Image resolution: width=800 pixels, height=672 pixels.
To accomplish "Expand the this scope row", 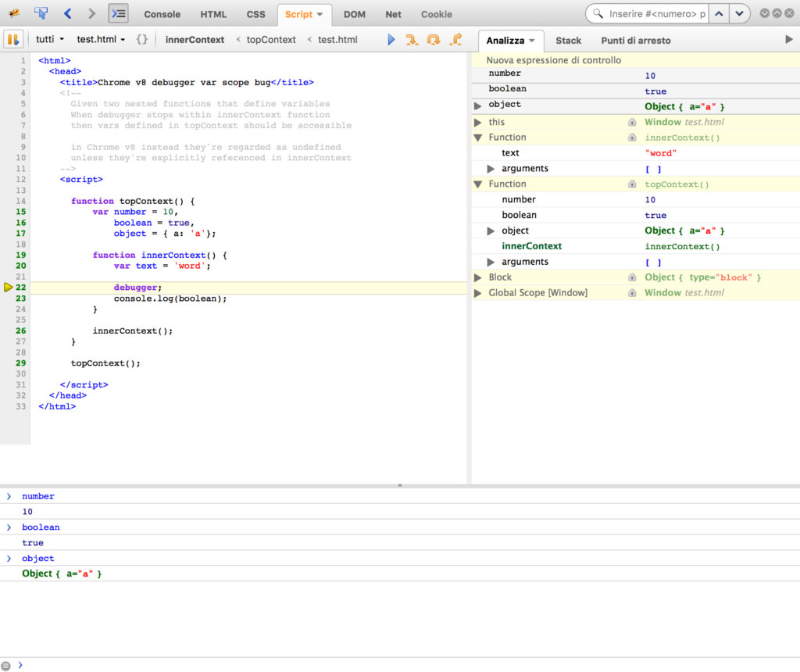I will pos(477,122).
